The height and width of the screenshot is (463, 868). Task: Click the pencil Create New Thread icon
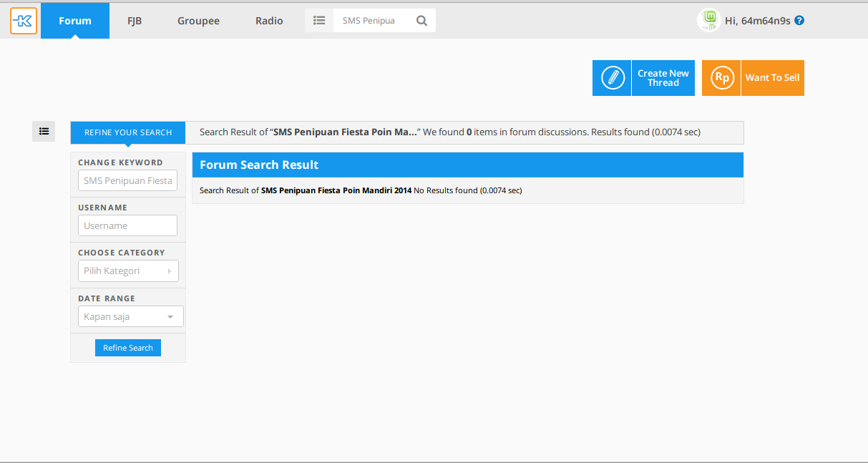pyautogui.click(x=612, y=78)
